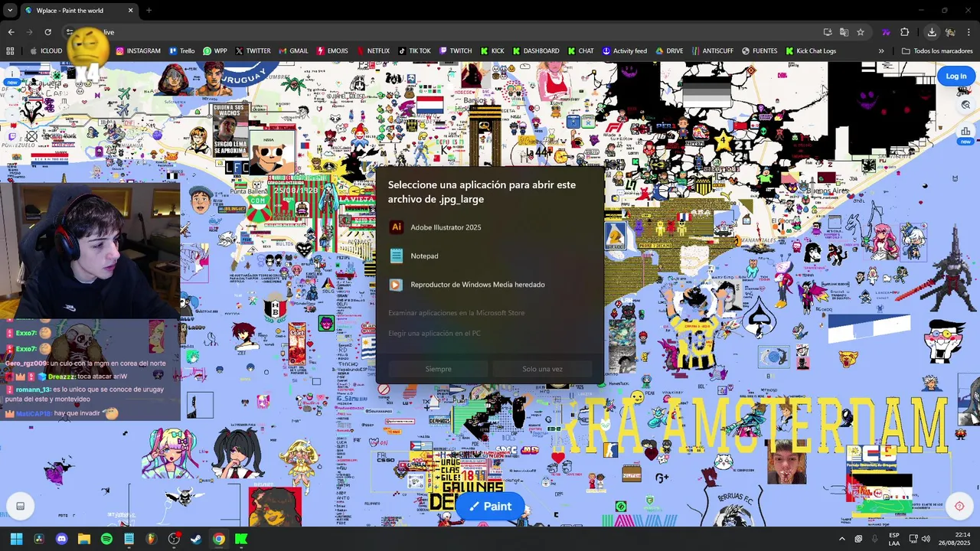Open Spotify from the taskbar
Viewport: 980px width, 551px height.
pos(106,539)
